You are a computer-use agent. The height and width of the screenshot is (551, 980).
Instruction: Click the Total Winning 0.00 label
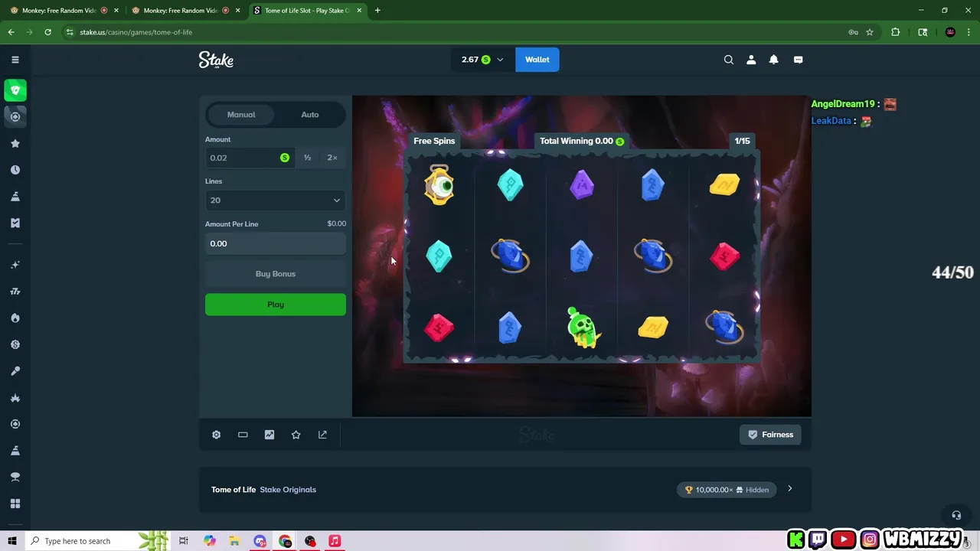(x=582, y=141)
